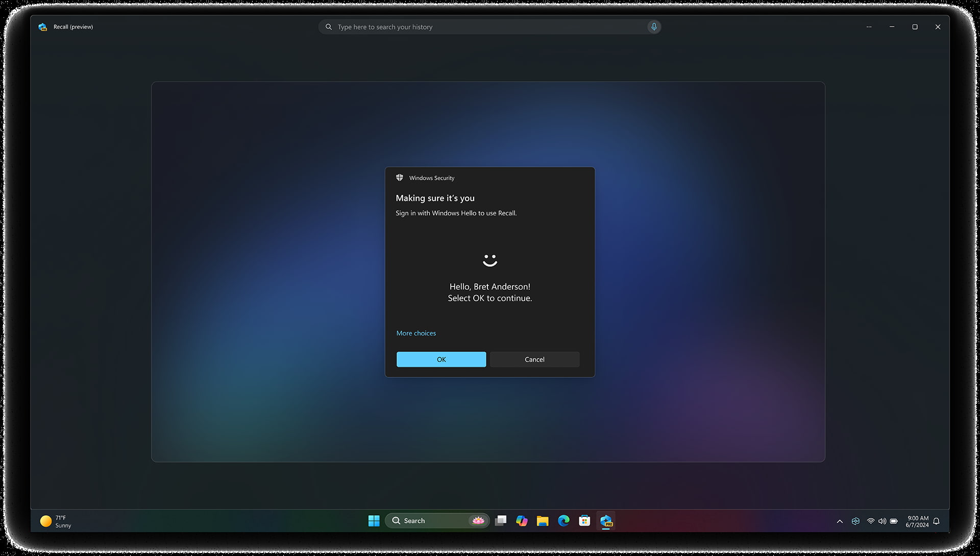Click the search magnifier in Recall
This screenshot has height=556, width=980.
[329, 27]
